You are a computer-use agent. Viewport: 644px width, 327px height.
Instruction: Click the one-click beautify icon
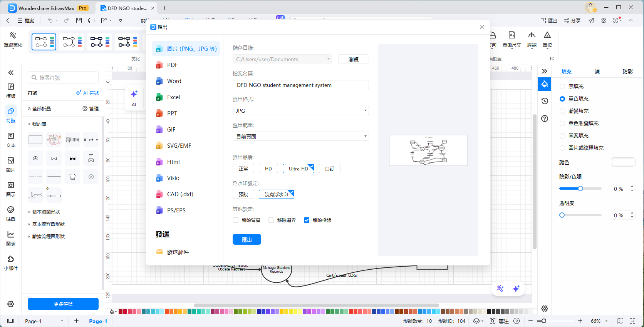click(13, 35)
